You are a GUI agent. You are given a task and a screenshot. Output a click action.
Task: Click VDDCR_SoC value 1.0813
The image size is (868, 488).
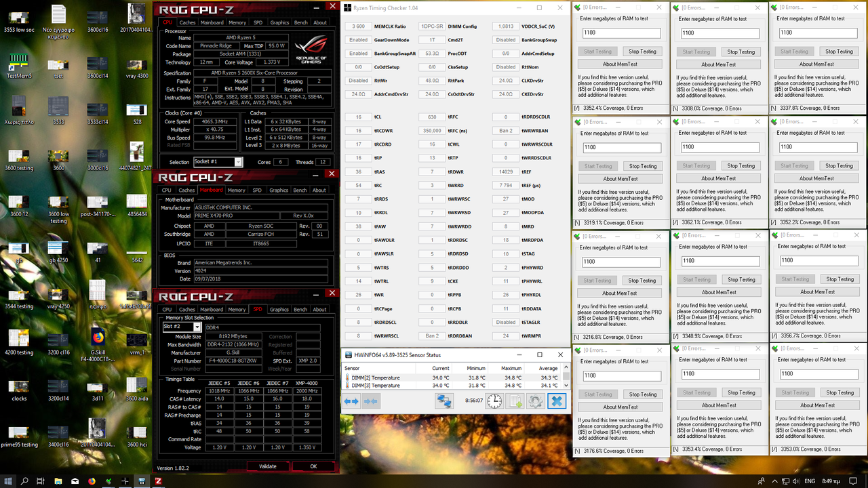[x=506, y=26]
